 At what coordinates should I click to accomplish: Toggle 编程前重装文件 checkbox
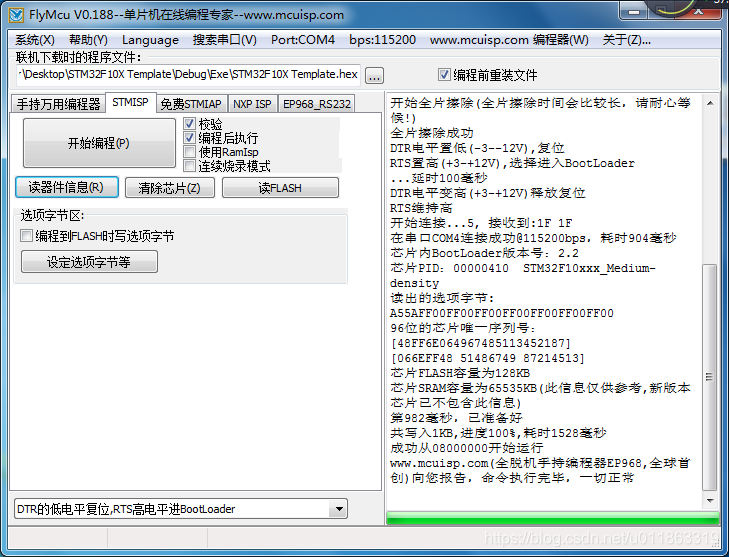pyautogui.click(x=444, y=74)
